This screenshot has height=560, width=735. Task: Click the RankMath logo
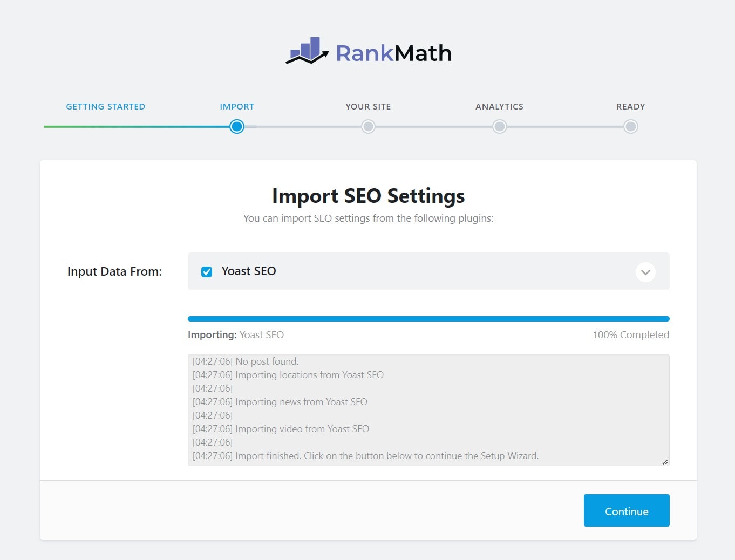(369, 51)
